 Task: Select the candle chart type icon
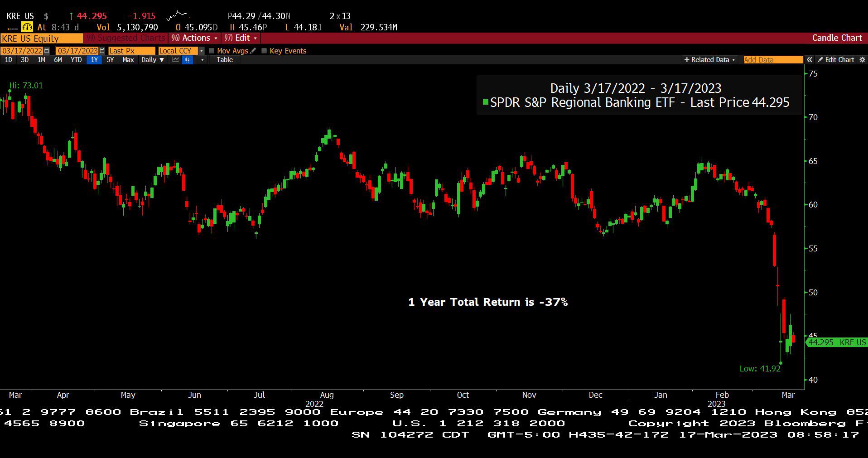(188, 60)
